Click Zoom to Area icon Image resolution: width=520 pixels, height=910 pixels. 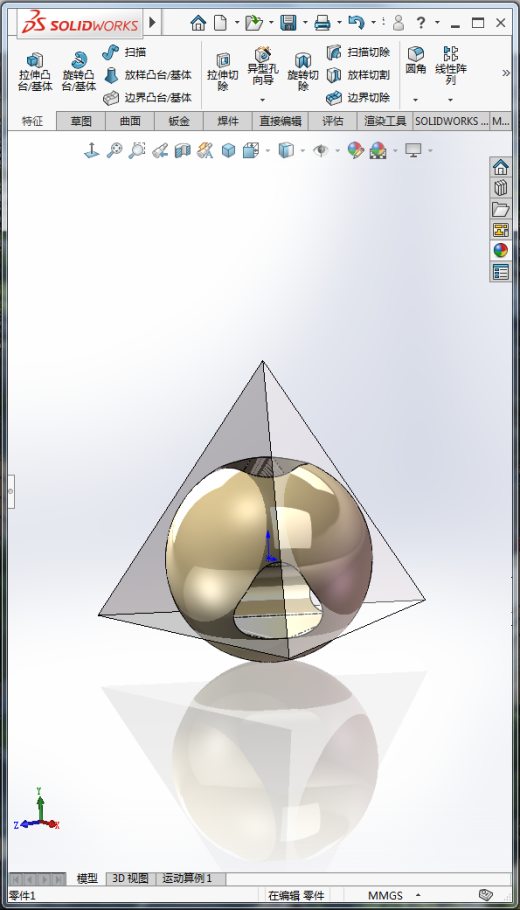point(137,151)
